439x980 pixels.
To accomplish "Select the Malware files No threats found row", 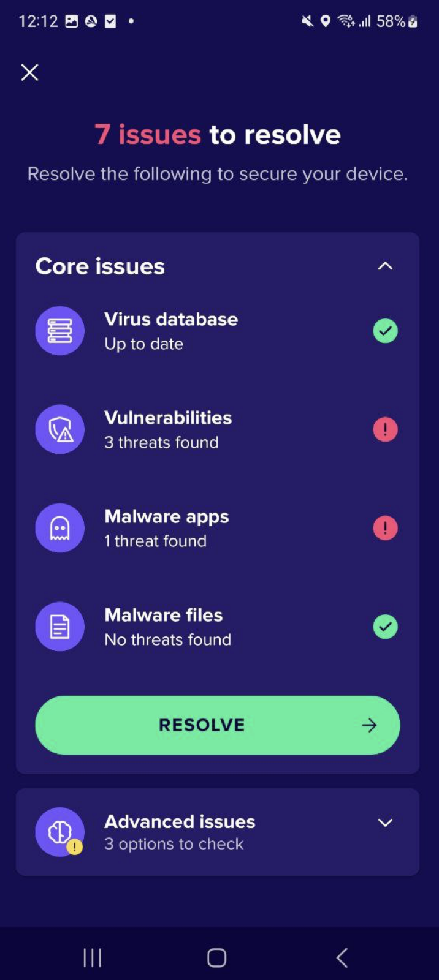I will [167, 627].
